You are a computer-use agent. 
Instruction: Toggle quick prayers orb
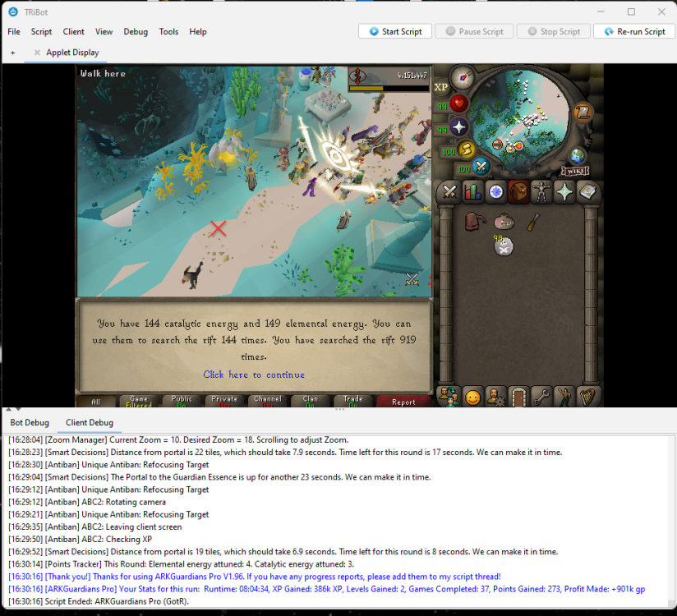coord(459,126)
